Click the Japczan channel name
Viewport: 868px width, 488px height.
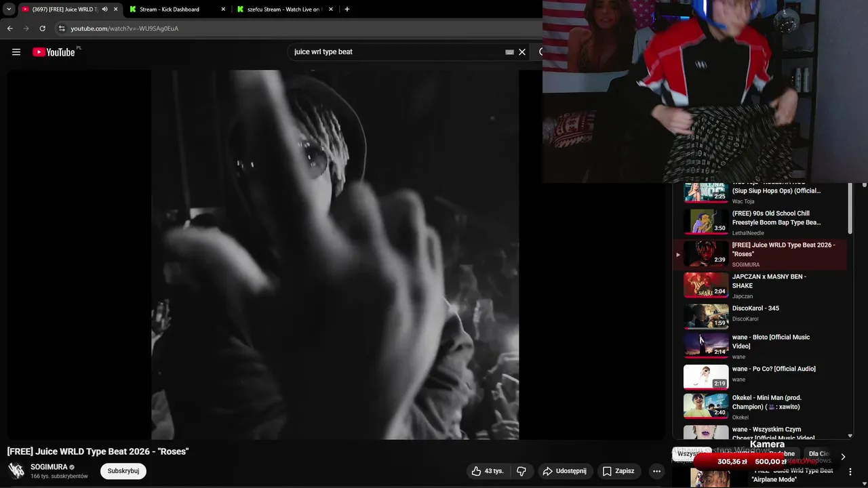[743, 296]
